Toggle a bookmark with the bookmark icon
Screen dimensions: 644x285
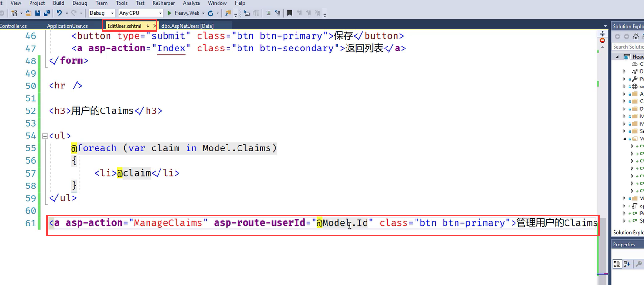289,13
